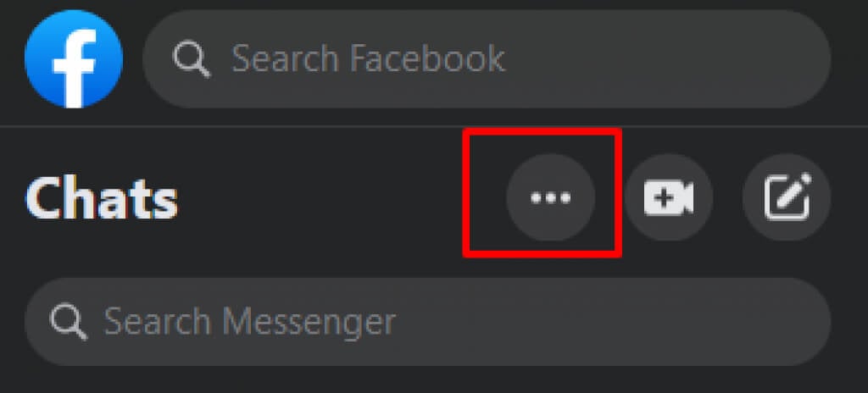Click the three dots button next to Chats
Viewport: 868px width, 393px height.
click(550, 197)
